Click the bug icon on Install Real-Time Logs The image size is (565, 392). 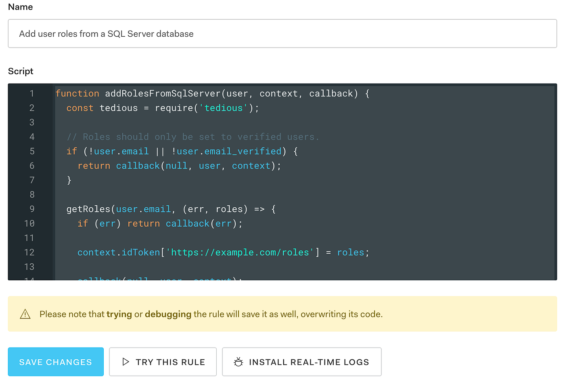(239, 362)
